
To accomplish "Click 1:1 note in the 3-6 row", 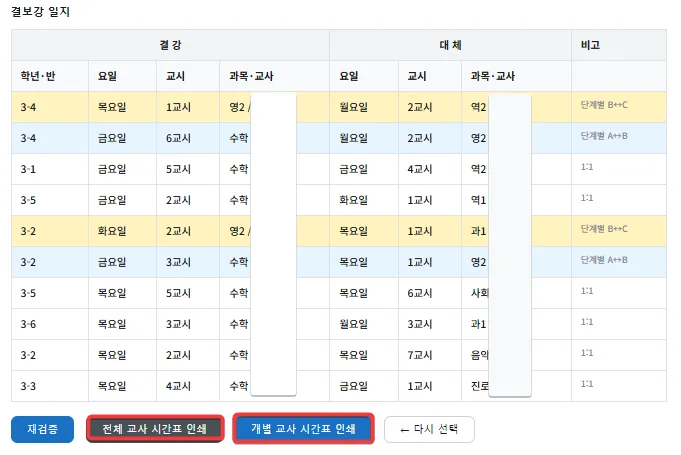I will tap(587, 322).
